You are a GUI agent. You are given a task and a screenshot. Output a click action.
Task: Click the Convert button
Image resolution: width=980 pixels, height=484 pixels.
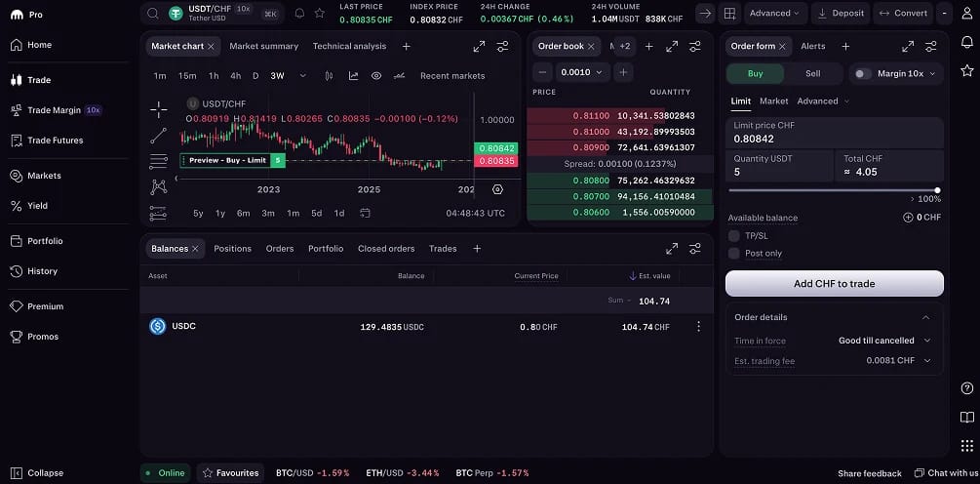pyautogui.click(x=903, y=13)
